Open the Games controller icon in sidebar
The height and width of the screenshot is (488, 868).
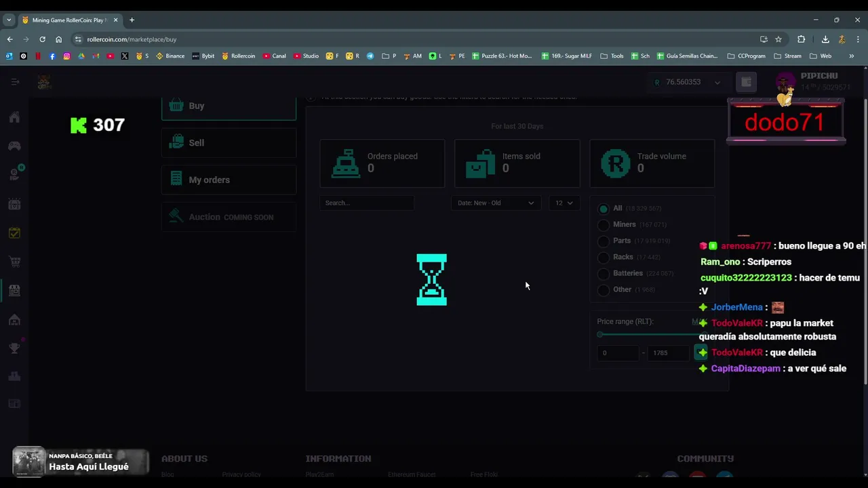14,146
